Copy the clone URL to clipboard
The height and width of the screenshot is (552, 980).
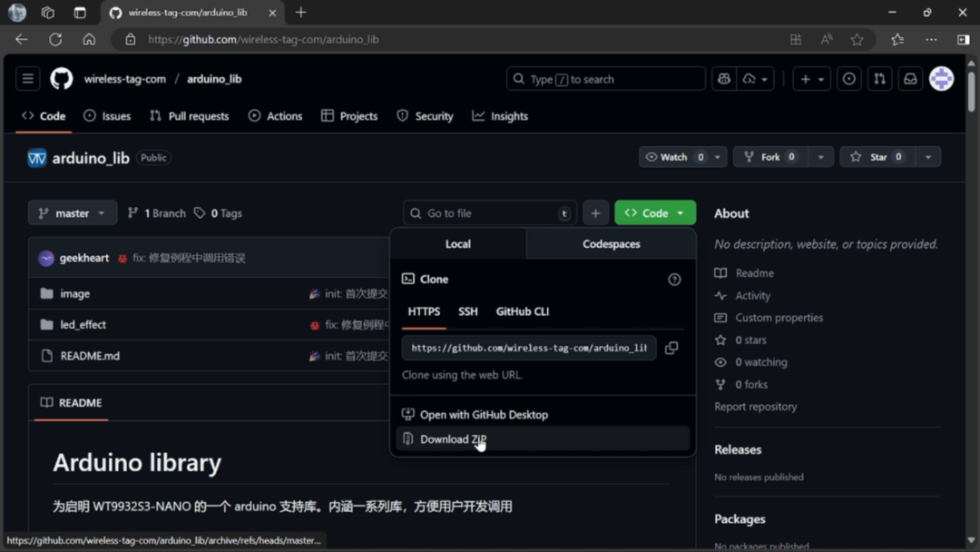tap(671, 348)
